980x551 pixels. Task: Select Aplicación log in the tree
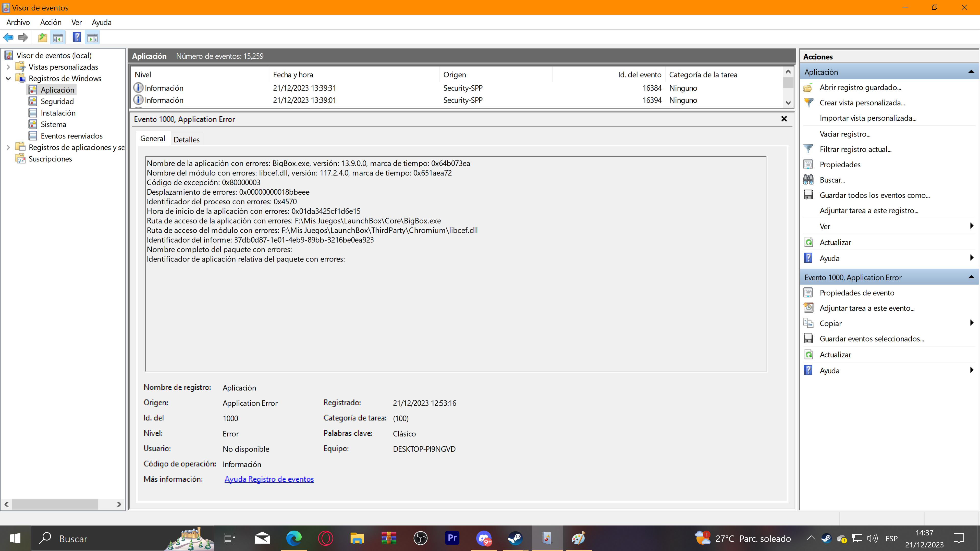[57, 90]
